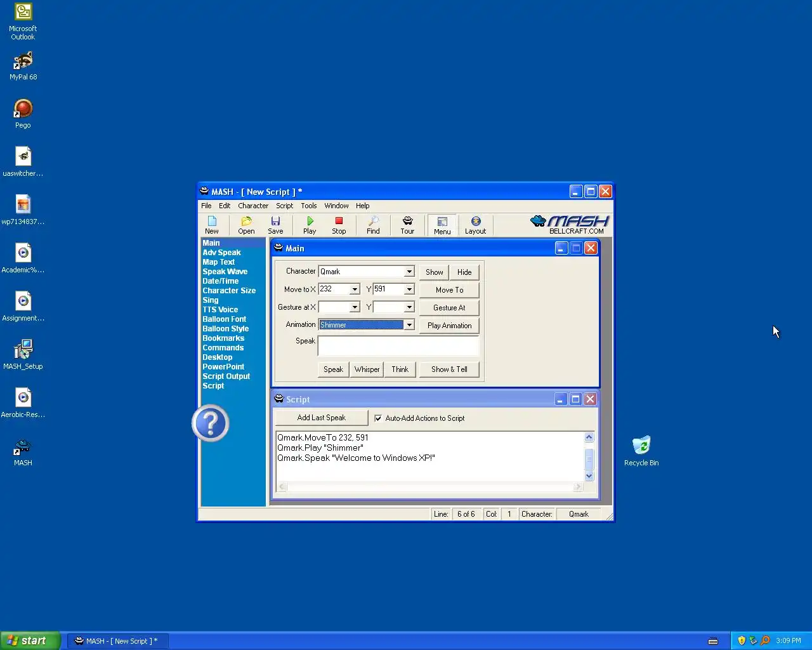Select the Pego desktop icon
The image size is (812, 650).
point(23,114)
